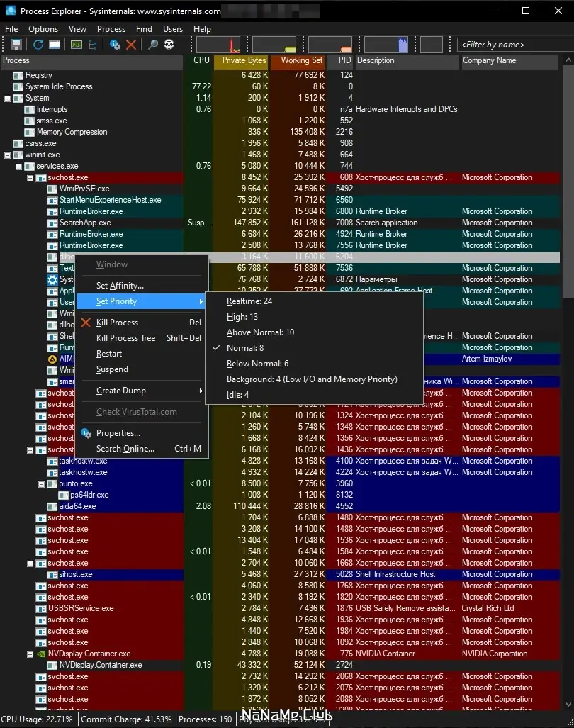
Task: Open the commit history mini graph
Action: click(x=274, y=45)
